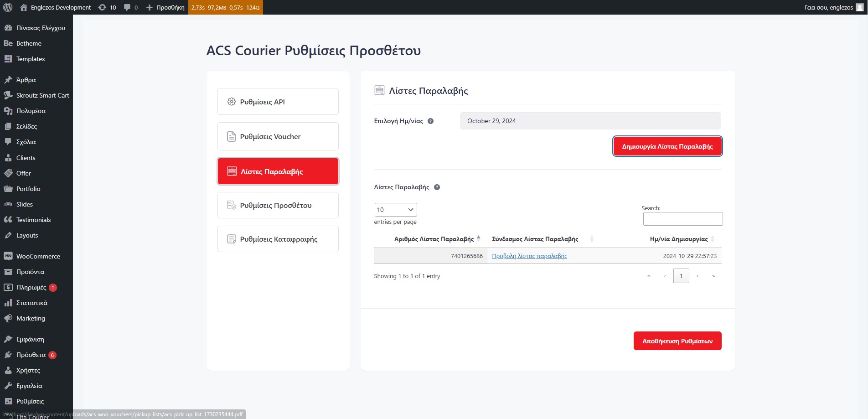Viewport: 868px width, 419px height.
Task: Open the Ρυθμίσεις API tab
Action: pos(278,102)
